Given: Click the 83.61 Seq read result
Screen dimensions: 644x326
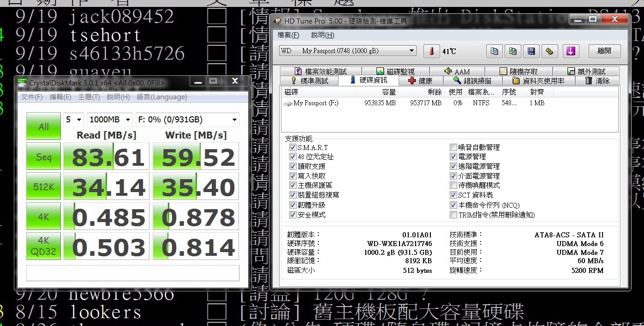Looking at the screenshot, I should (106, 157).
